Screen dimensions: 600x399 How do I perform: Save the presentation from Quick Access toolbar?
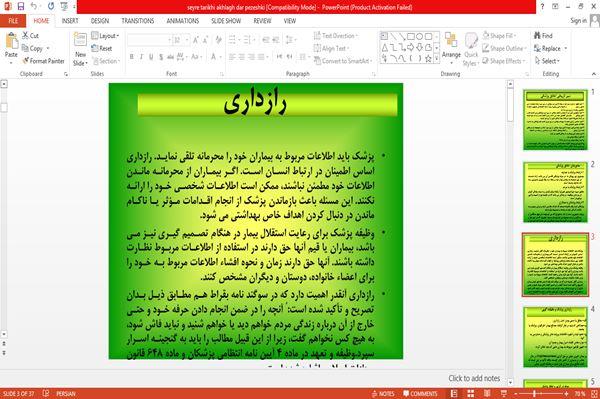[x=21, y=7]
